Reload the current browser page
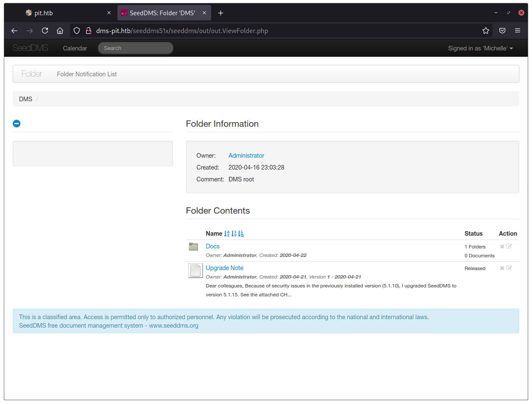The width and height of the screenshot is (532, 404). click(x=45, y=31)
